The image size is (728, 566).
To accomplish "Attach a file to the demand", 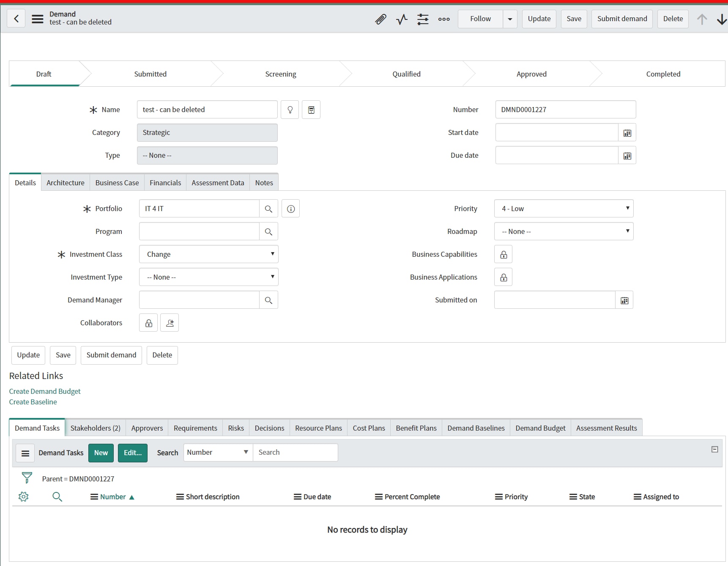I will point(380,19).
